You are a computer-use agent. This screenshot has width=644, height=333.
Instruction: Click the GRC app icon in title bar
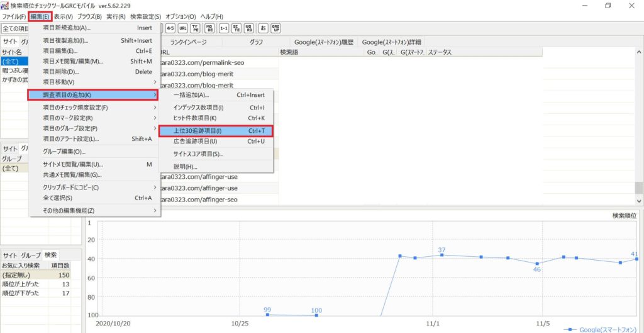(5, 5)
